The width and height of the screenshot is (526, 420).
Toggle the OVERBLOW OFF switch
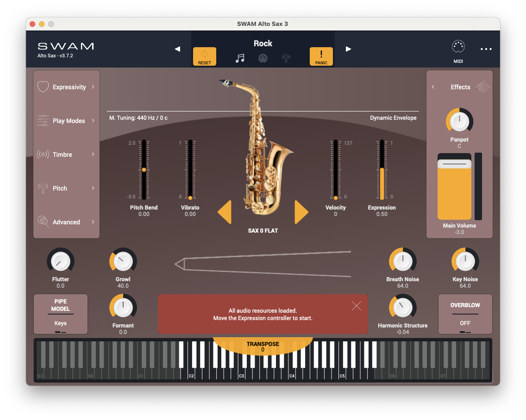pyautogui.click(x=465, y=314)
